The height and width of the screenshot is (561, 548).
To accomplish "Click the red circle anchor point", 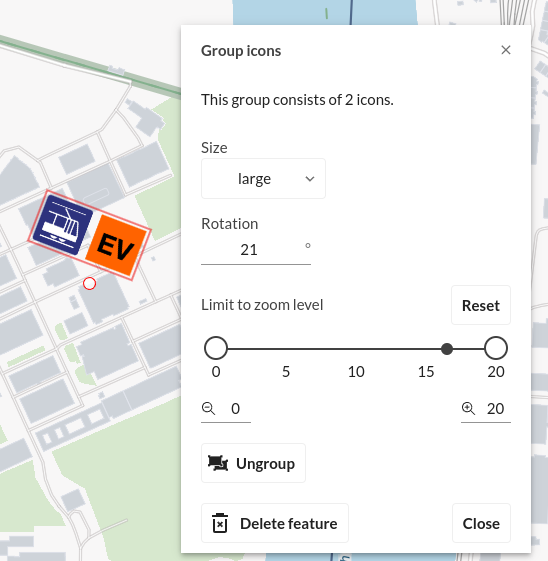I will pyautogui.click(x=89, y=283).
